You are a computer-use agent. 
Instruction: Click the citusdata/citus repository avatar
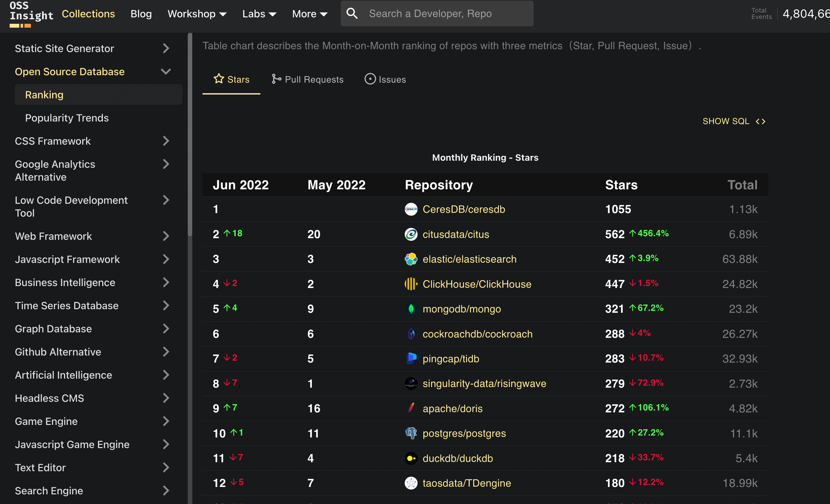tap(410, 234)
